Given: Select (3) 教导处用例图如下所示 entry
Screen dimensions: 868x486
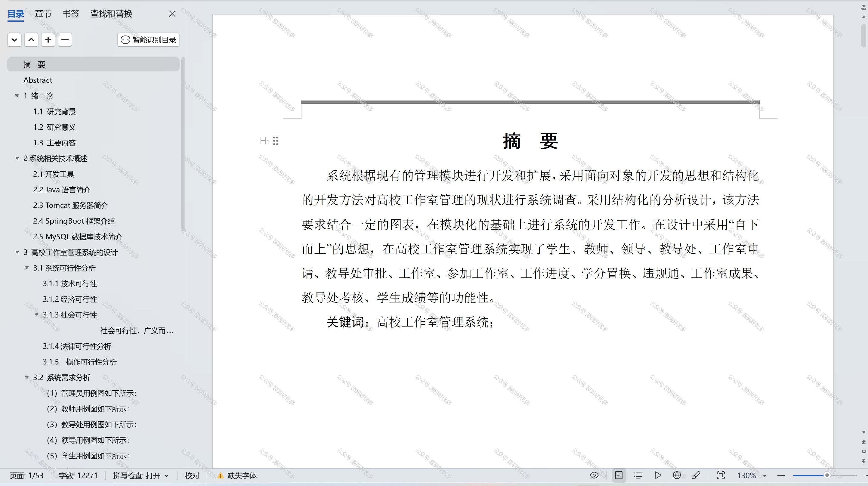Looking at the screenshot, I should click(x=91, y=425).
